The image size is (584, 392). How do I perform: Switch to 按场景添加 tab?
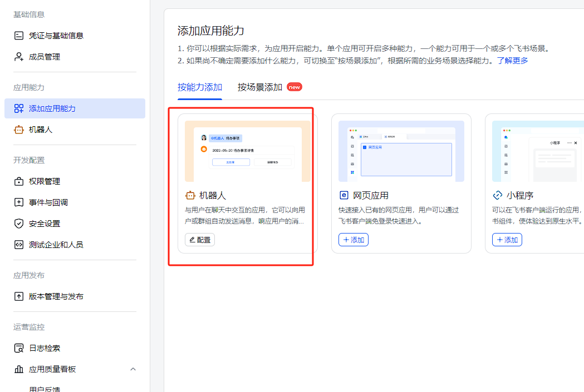(x=260, y=87)
